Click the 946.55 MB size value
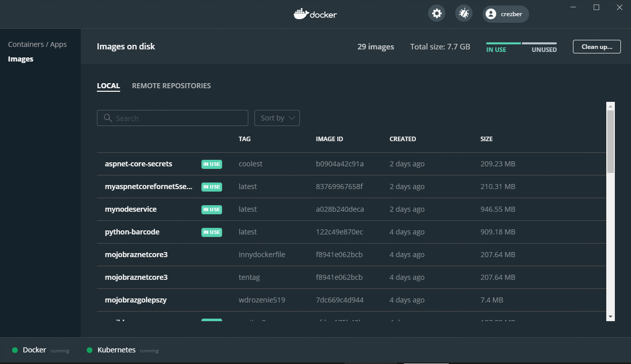 coord(498,209)
